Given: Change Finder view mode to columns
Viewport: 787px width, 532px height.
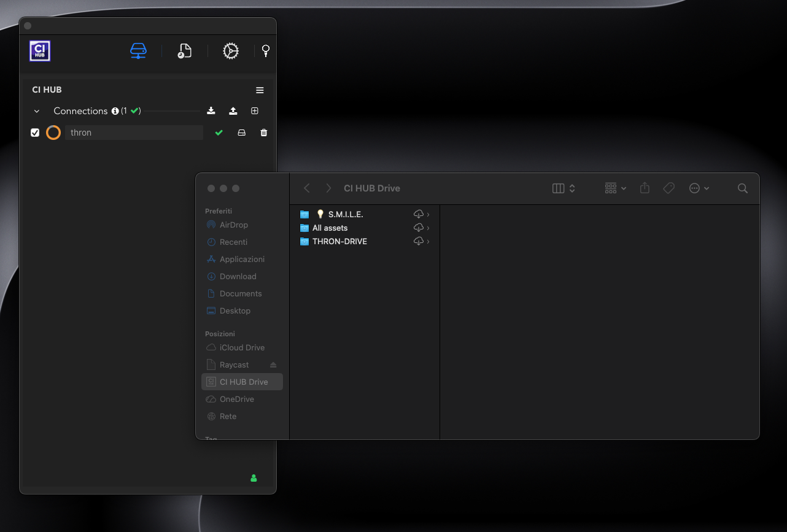Looking at the screenshot, I should click(x=564, y=188).
